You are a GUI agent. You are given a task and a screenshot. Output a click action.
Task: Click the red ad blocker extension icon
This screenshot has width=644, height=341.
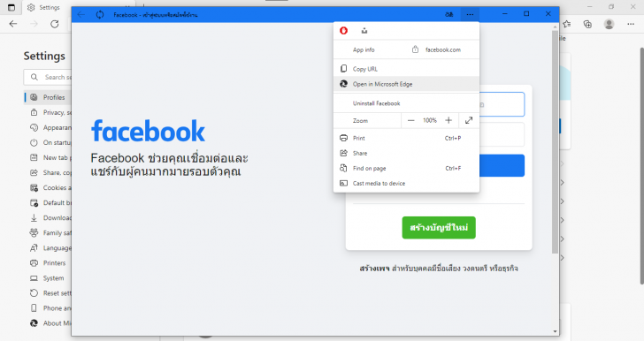[x=344, y=30]
